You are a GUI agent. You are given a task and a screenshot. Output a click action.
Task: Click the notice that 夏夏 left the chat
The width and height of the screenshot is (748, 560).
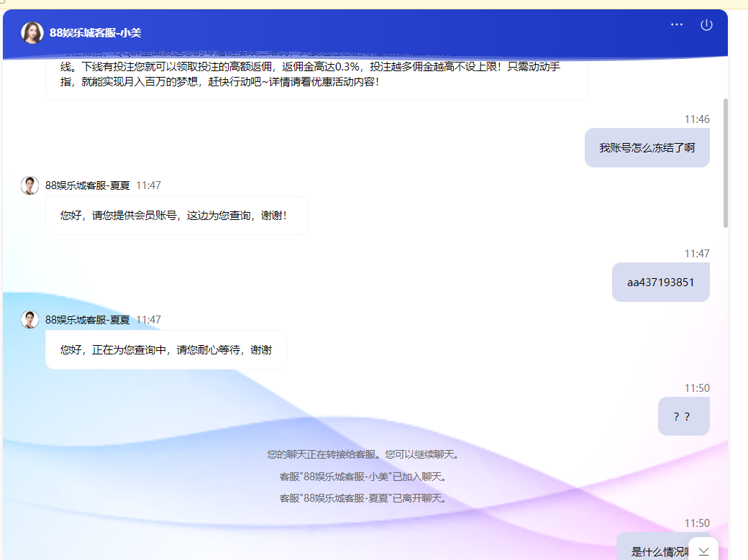[362, 497]
